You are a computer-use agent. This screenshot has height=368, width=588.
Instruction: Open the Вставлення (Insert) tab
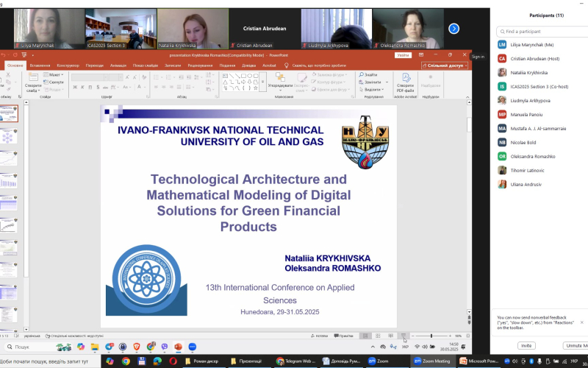tap(40, 66)
